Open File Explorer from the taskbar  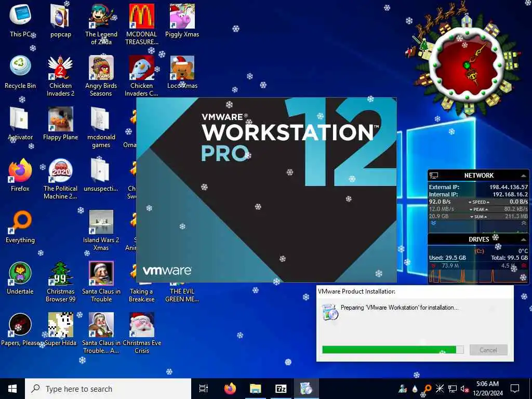click(256, 389)
